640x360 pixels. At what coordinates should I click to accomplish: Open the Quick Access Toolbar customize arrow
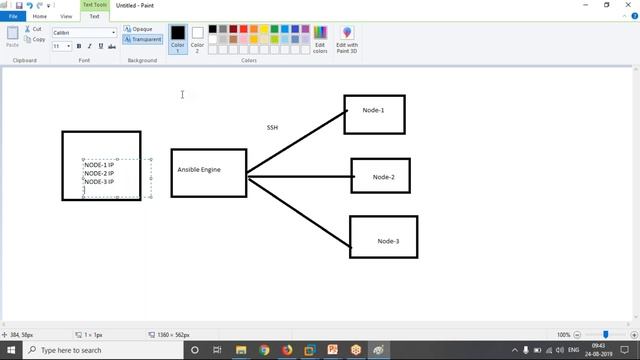tap(49, 6)
